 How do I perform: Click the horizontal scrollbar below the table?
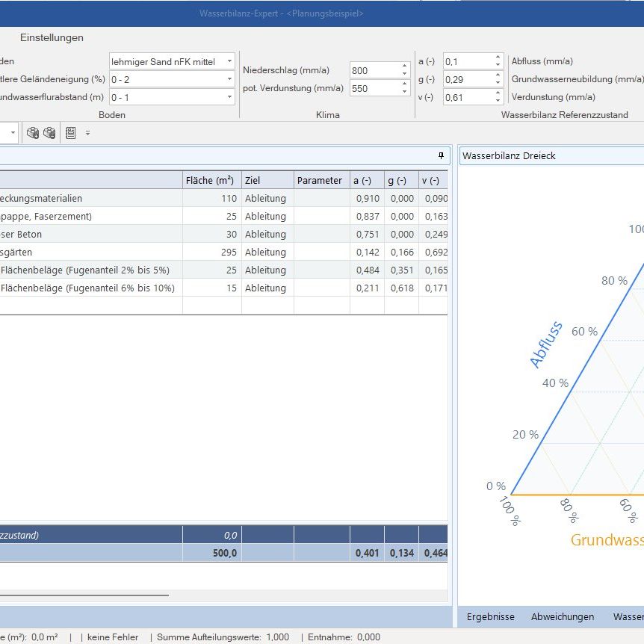(82, 595)
